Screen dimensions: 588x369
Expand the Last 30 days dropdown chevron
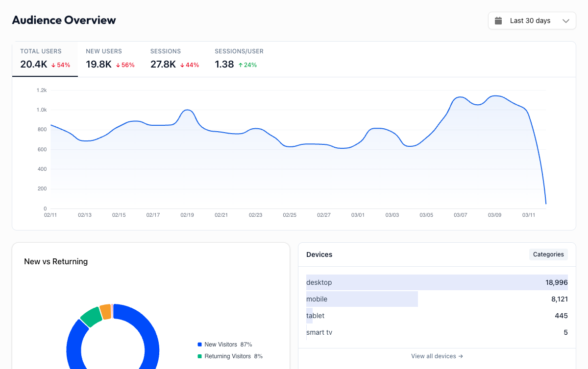tap(566, 21)
